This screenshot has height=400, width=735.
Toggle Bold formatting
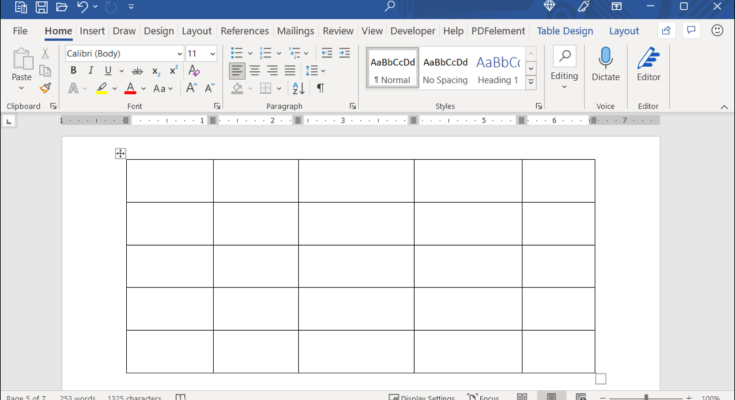(74, 71)
